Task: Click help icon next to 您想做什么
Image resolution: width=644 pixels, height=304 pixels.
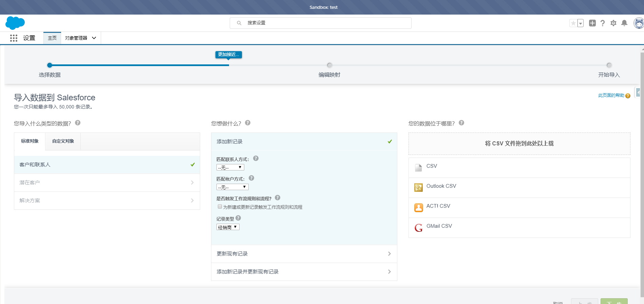Action: point(248,123)
